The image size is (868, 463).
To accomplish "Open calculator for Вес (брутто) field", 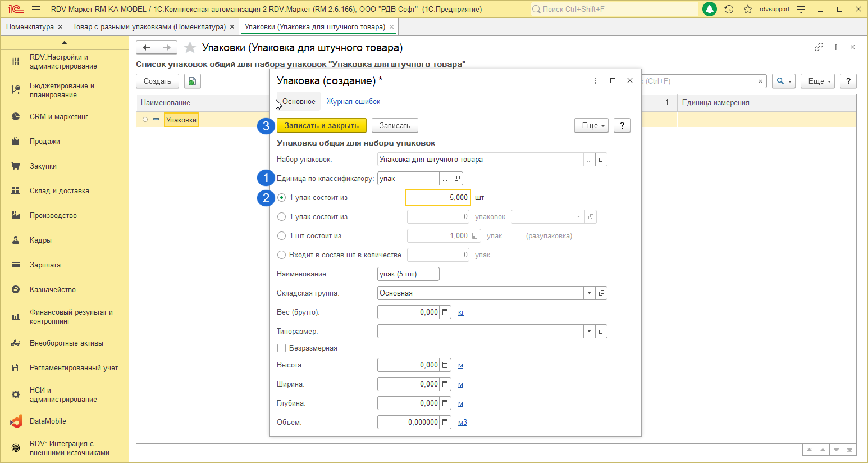I will click(x=445, y=312).
